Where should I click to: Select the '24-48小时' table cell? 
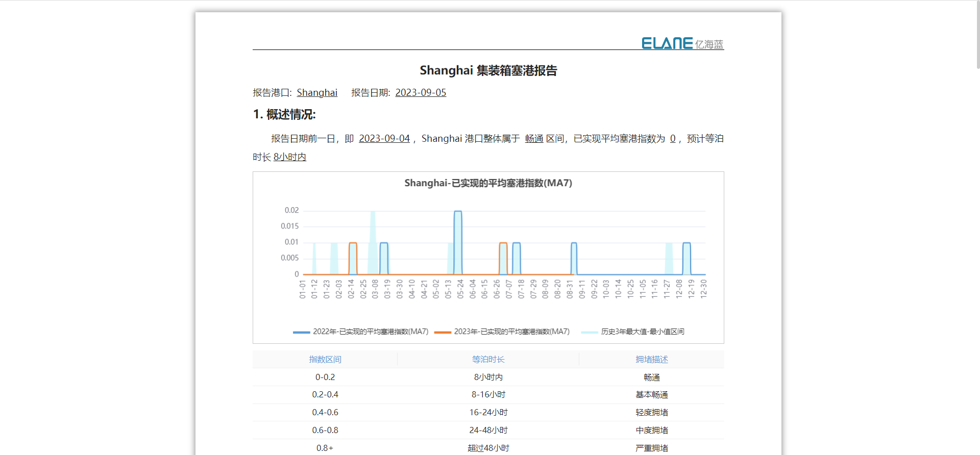click(x=488, y=430)
